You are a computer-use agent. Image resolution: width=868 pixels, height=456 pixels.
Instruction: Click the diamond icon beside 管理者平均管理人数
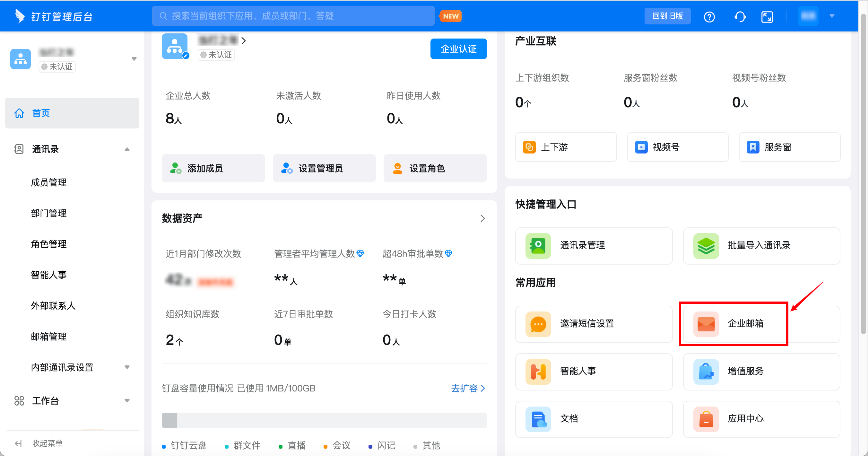tap(360, 254)
